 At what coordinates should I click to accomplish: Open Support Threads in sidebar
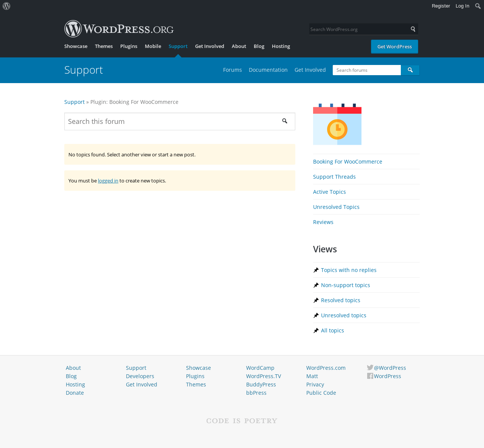[x=334, y=177]
